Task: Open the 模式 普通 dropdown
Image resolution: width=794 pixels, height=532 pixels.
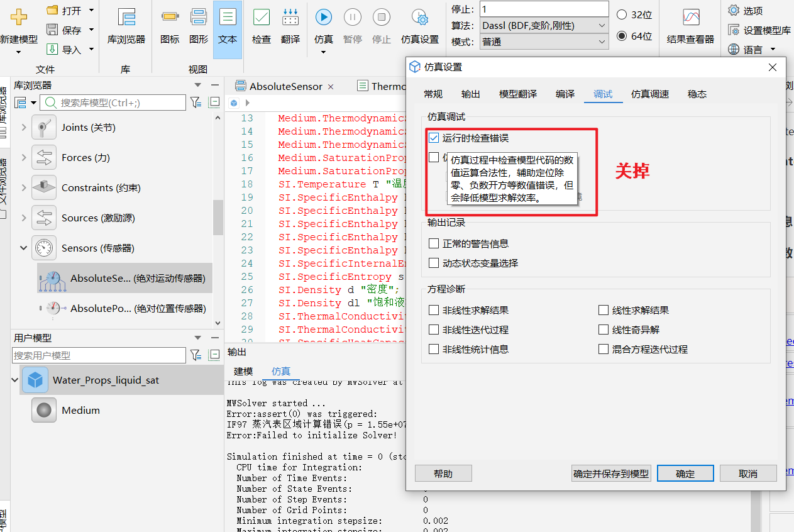Action: pyautogui.click(x=544, y=42)
